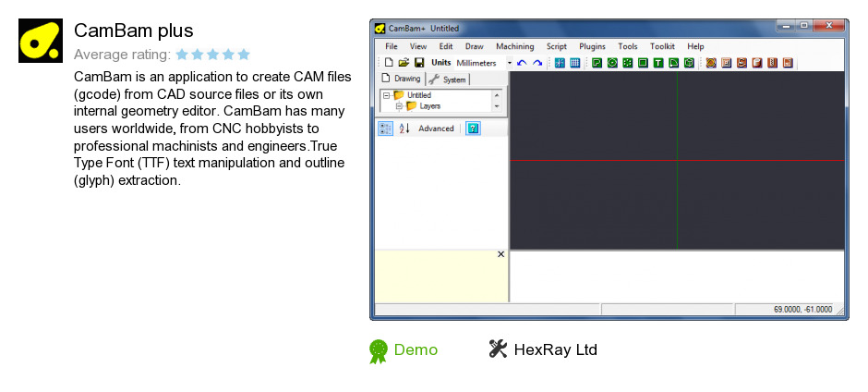Select the Layers folder in tree
This screenshot has height=392, width=868.
[424, 106]
